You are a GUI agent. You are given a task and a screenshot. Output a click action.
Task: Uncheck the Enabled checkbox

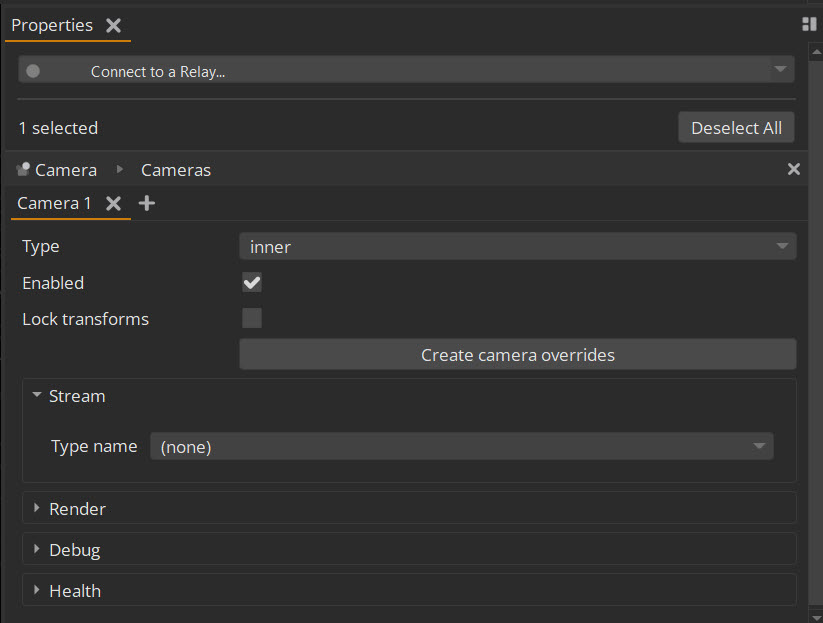252,283
